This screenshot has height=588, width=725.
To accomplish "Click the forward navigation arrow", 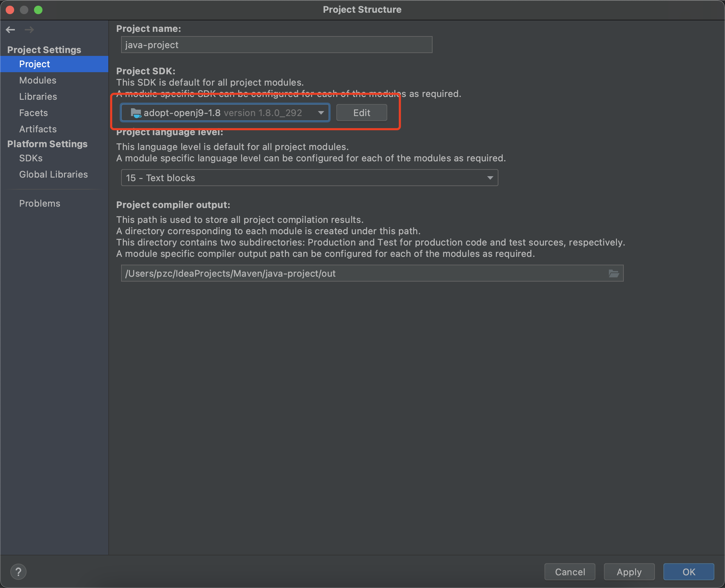I will pyautogui.click(x=29, y=30).
